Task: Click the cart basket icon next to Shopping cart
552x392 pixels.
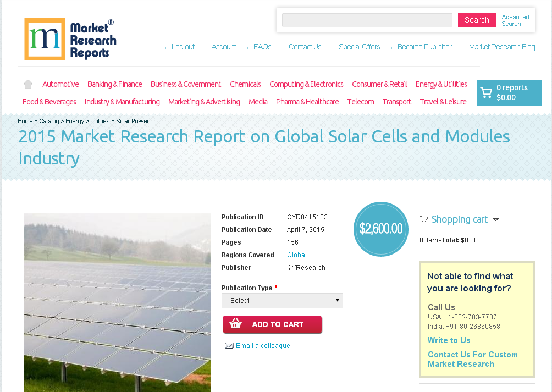Action: click(x=423, y=219)
